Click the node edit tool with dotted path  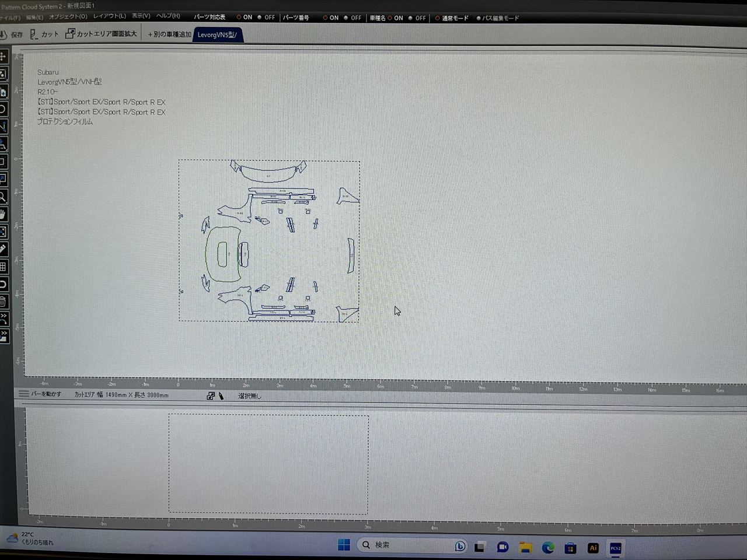tap(3, 144)
